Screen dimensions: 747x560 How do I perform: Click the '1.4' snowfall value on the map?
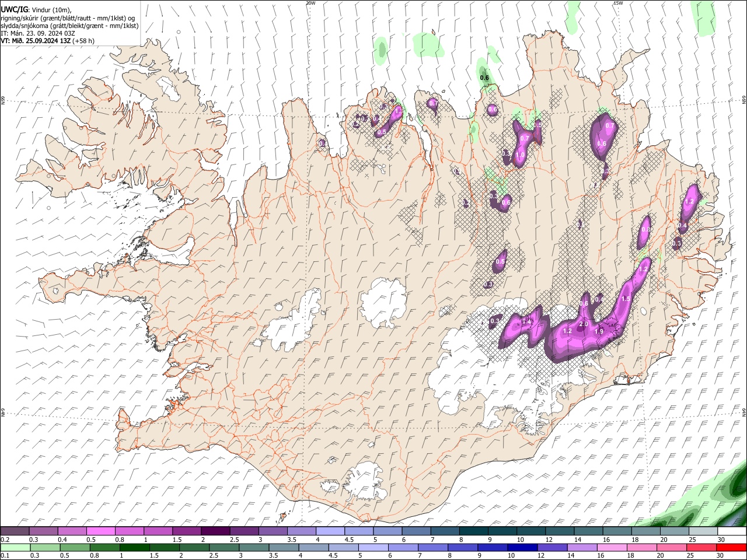526,322
